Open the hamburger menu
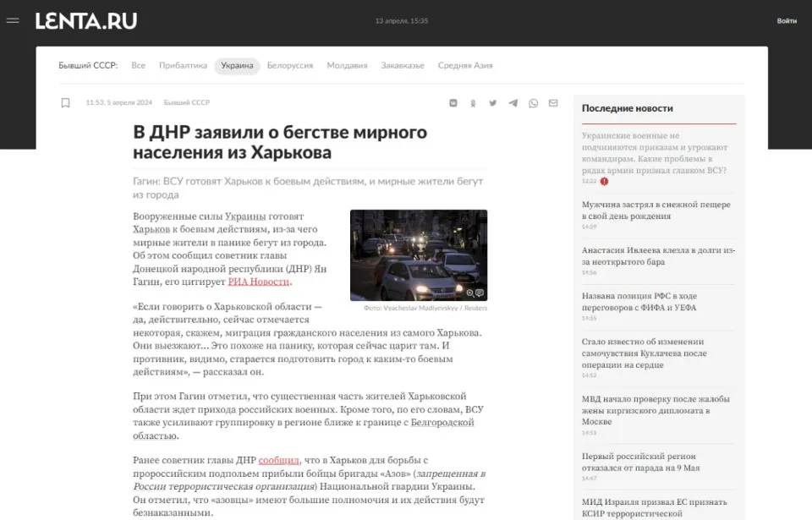This screenshot has width=812, height=520. coord(13,20)
